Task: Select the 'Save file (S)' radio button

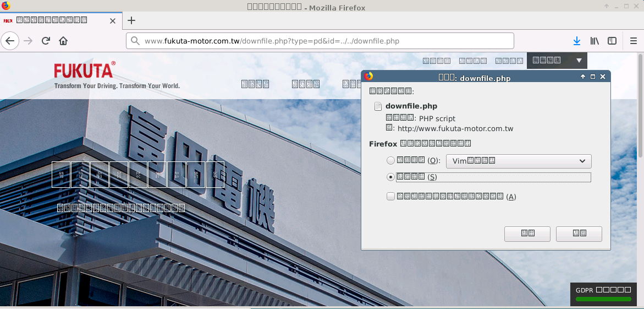Action: click(390, 177)
